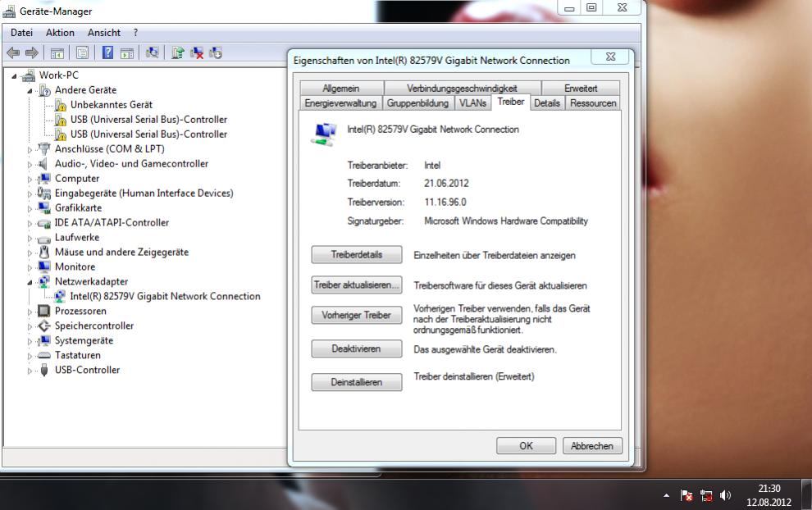The image size is (812, 510).
Task: Expand the IDE ATA/ATAPI-Controller category
Action: coord(30,224)
